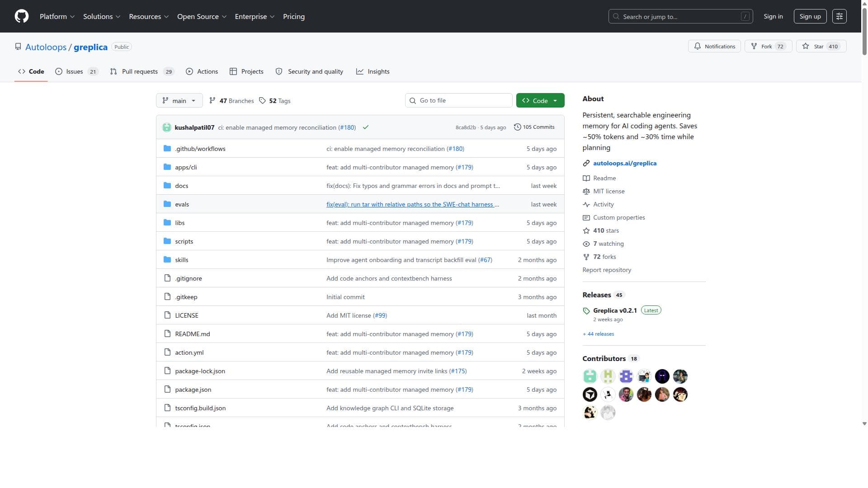Open the Greplica v0.2.1 release
This screenshot has width=868, height=488.
click(615, 310)
